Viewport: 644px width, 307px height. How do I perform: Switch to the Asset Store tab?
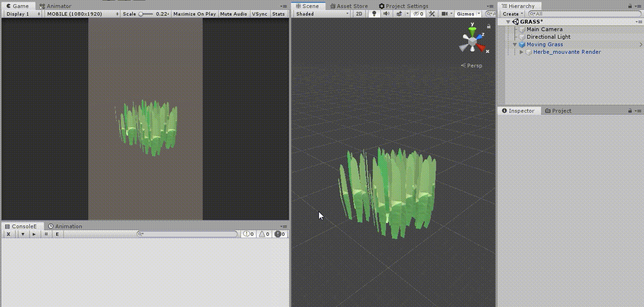coord(349,6)
